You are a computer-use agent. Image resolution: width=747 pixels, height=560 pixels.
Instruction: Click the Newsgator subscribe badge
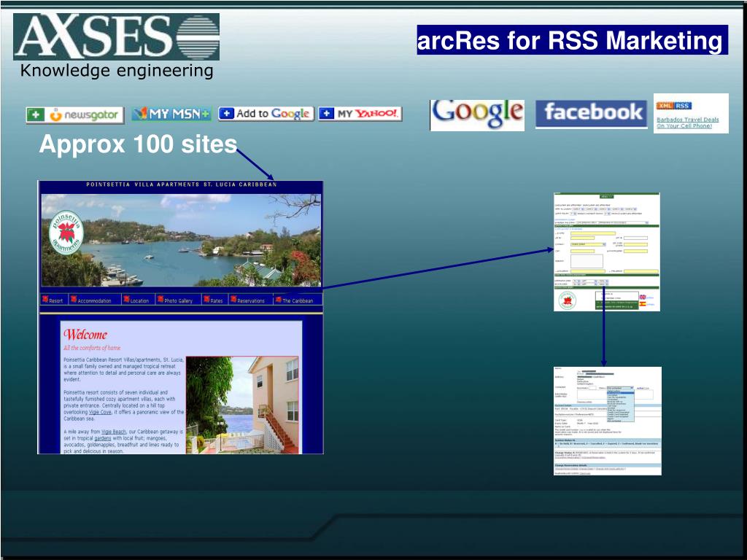pyautogui.click(x=75, y=114)
